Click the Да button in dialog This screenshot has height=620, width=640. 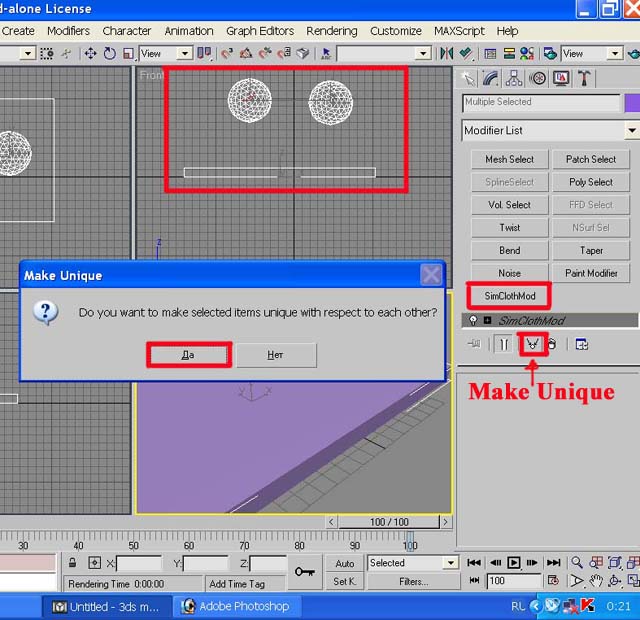pyautogui.click(x=188, y=355)
